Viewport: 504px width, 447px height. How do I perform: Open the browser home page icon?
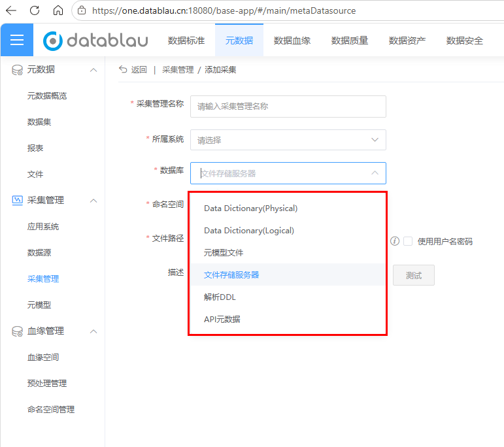(58, 10)
